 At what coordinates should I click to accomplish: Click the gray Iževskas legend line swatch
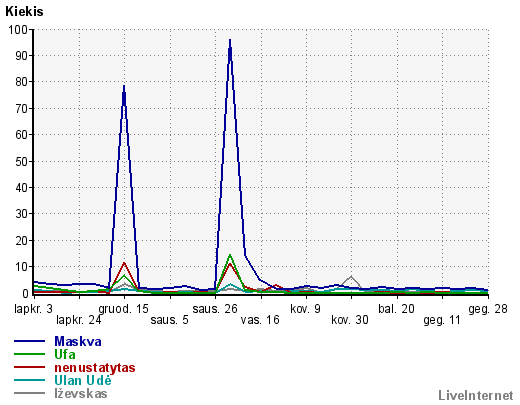(29, 393)
